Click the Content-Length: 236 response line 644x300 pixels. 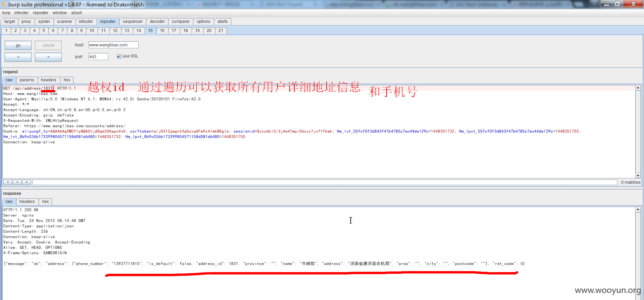tap(26, 231)
